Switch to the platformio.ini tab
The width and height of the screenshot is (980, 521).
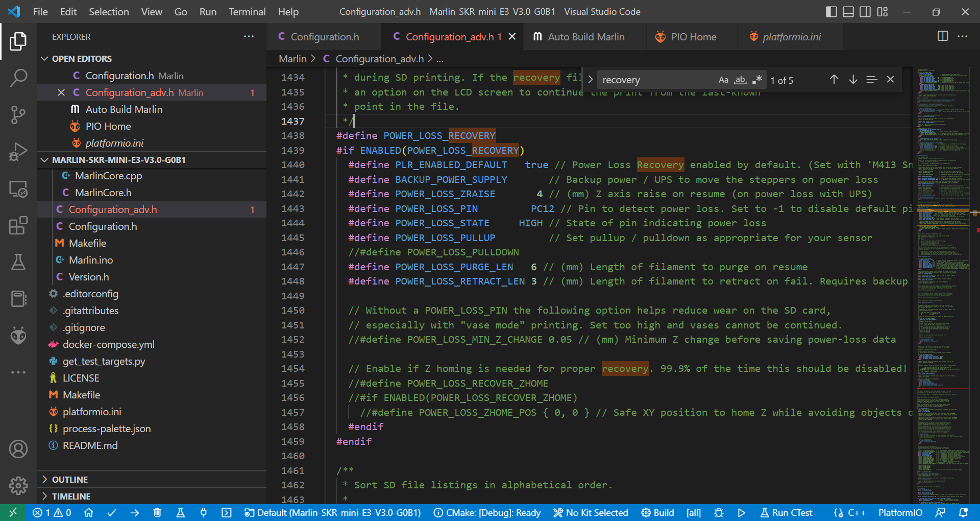pyautogui.click(x=791, y=37)
